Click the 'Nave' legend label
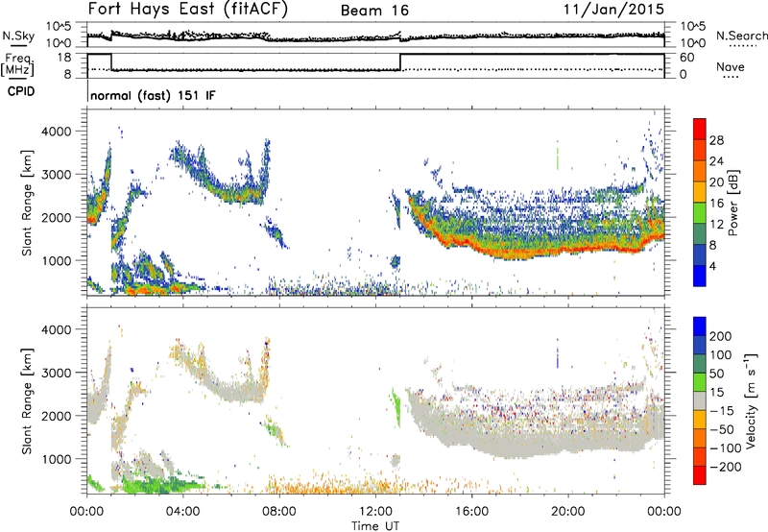The width and height of the screenshot is (768, 532). coord(731,67)
